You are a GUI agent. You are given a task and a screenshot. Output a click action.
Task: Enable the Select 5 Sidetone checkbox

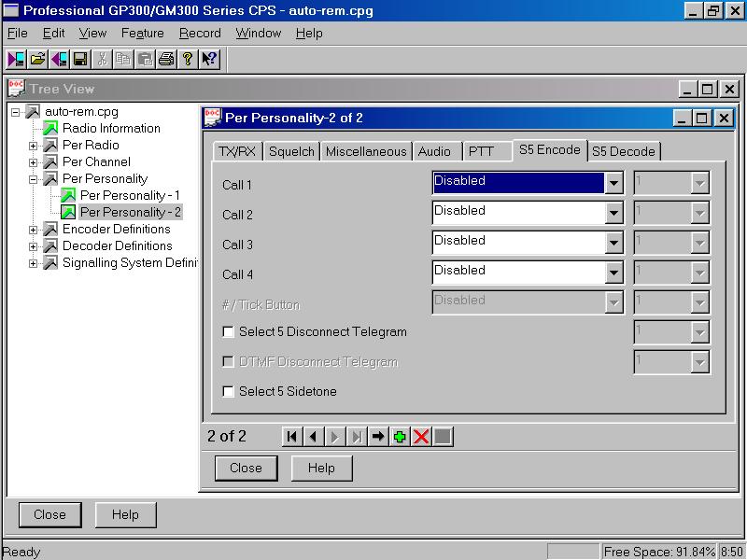click(x=228, y=391)
